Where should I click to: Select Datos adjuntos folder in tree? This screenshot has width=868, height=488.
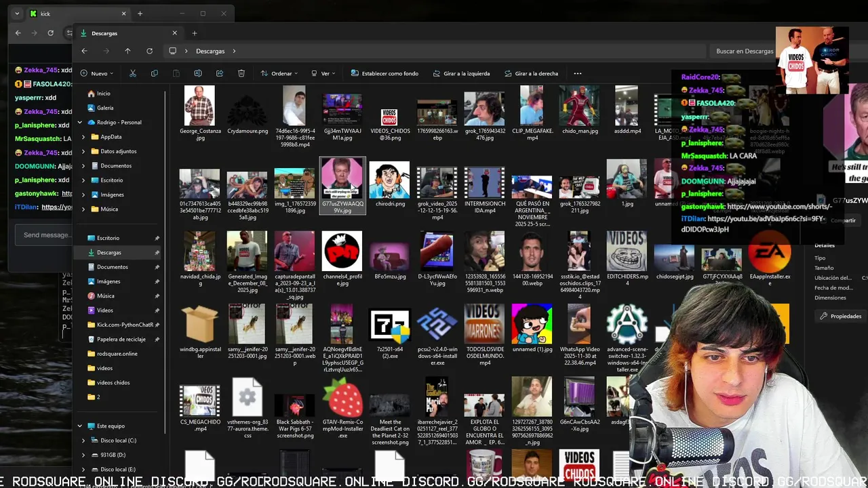point(118,151)
